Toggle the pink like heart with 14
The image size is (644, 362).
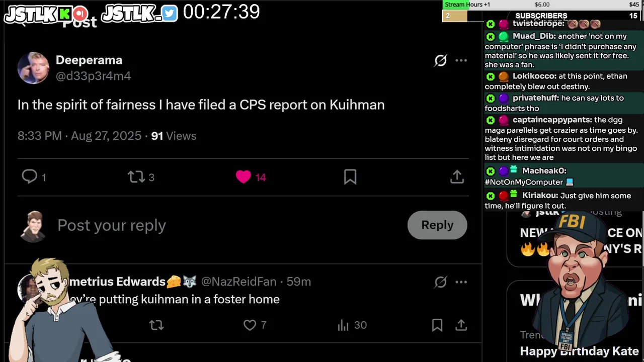pos(244,176)
